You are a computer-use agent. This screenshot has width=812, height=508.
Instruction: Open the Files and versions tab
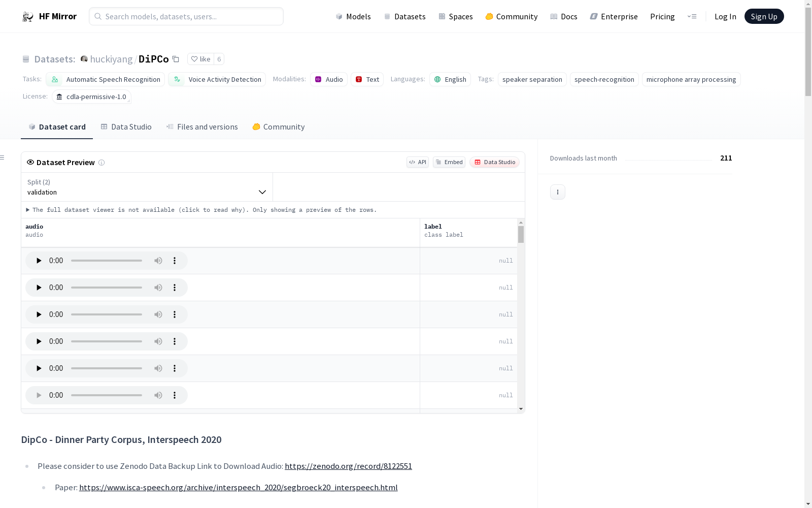[x=202, y=127]
